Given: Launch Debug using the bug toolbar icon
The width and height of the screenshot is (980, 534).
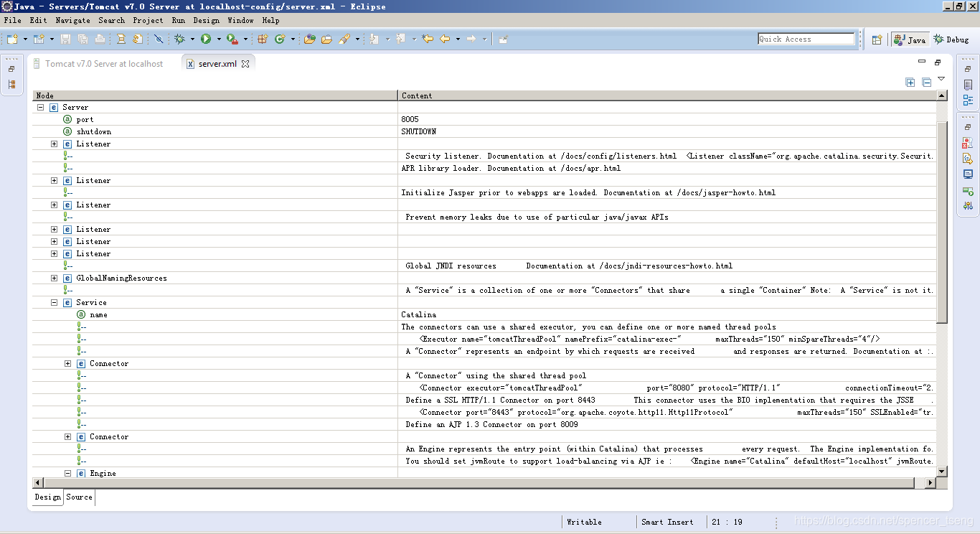Looking at the screenshot, I should 179,39.
